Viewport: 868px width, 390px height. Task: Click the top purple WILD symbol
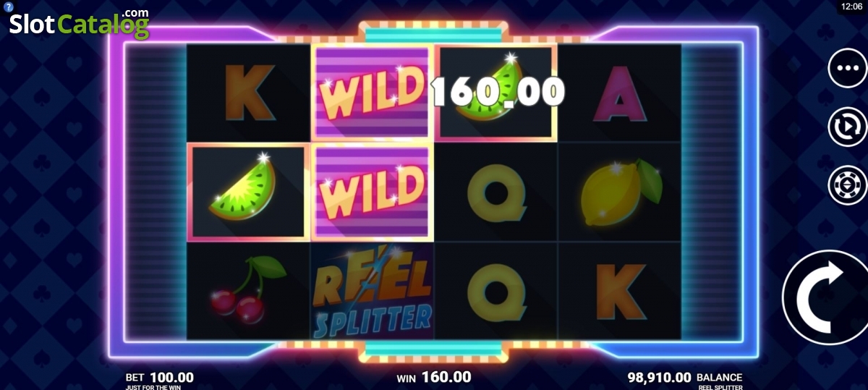tap(372, 92)
